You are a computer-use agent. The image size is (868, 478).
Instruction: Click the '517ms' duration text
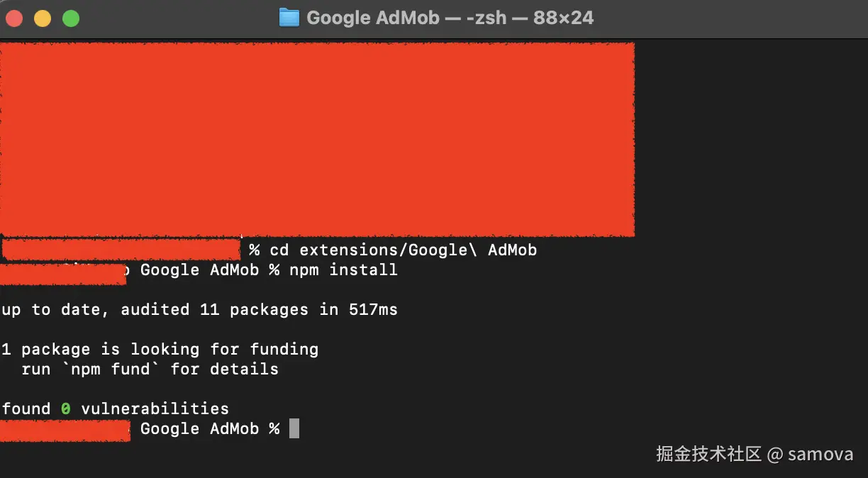tap(372, 309)
